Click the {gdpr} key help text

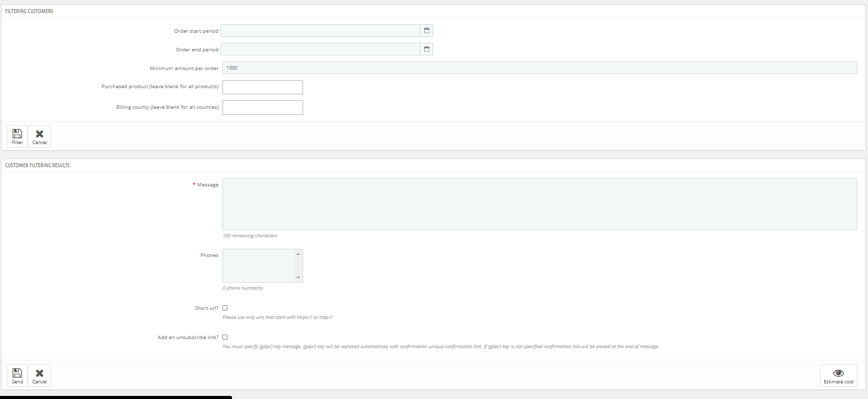(x=441, y=347)
